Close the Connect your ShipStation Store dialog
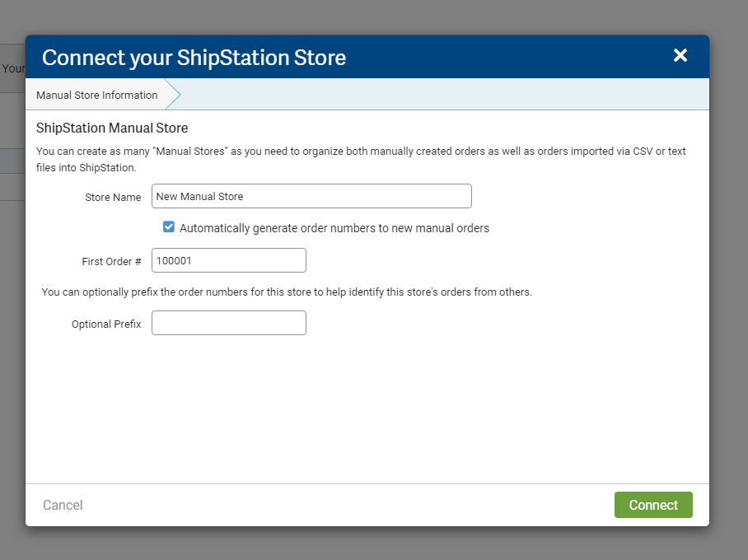This screenshot has height=560, width=748. pos(680,55)
